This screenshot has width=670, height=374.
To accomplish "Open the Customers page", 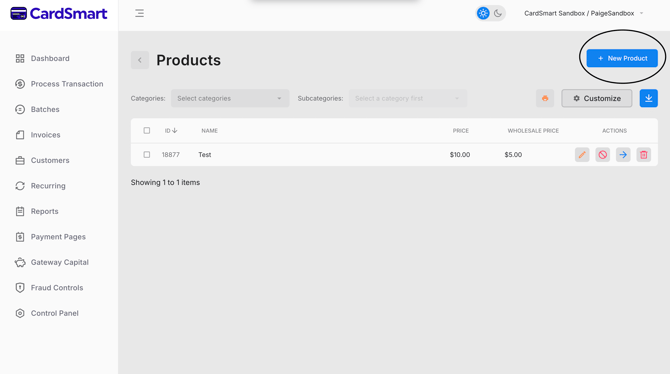I will coord(42,160).
